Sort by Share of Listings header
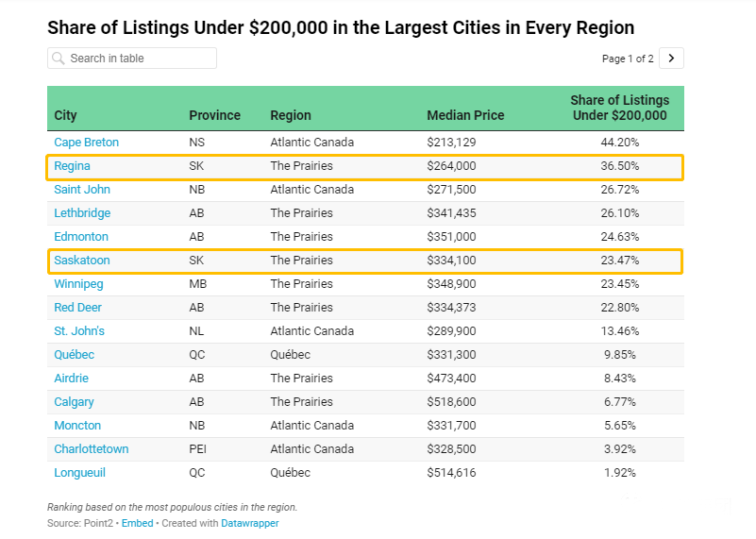The height and width of the screenshot is (539, 756). pos(619,108)
